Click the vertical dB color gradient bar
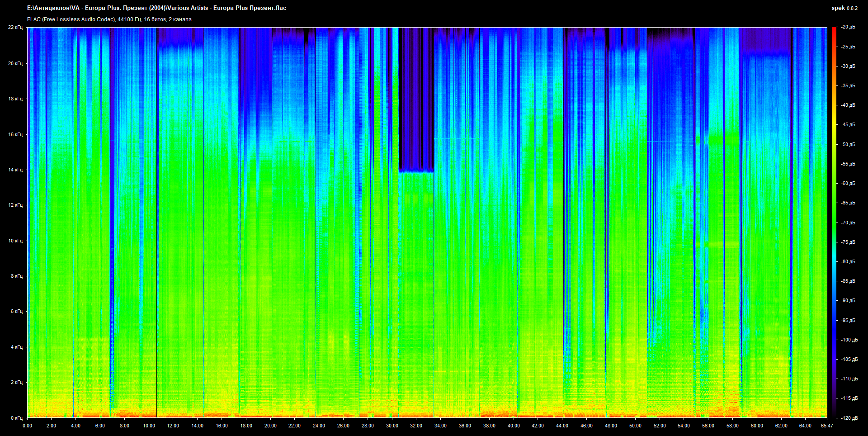 click(834, 222)
